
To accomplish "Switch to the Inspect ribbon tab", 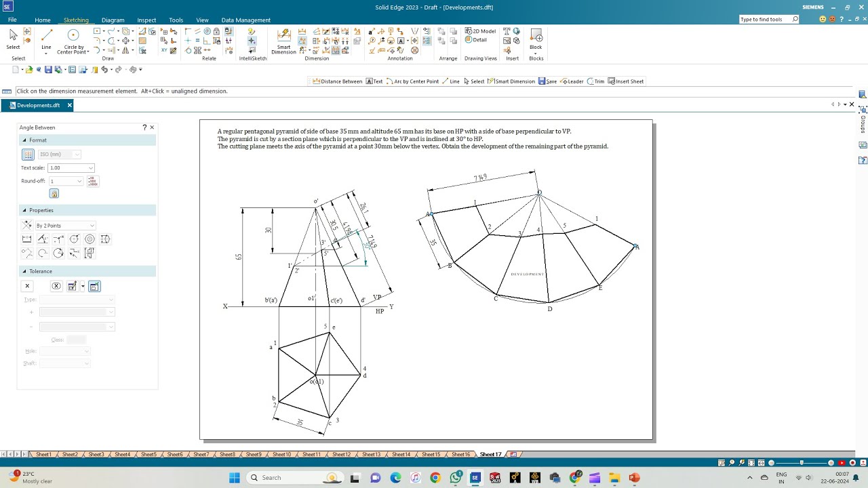I will click(x=146, y=20).
